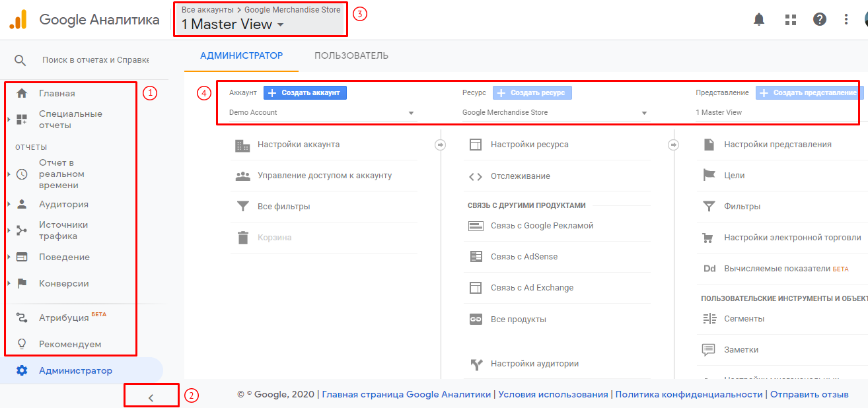The height and width of the screenshot is (408, 868).
Task: Click the code brackets icon for Отслеживание
Action: click(x=476, y=176)
